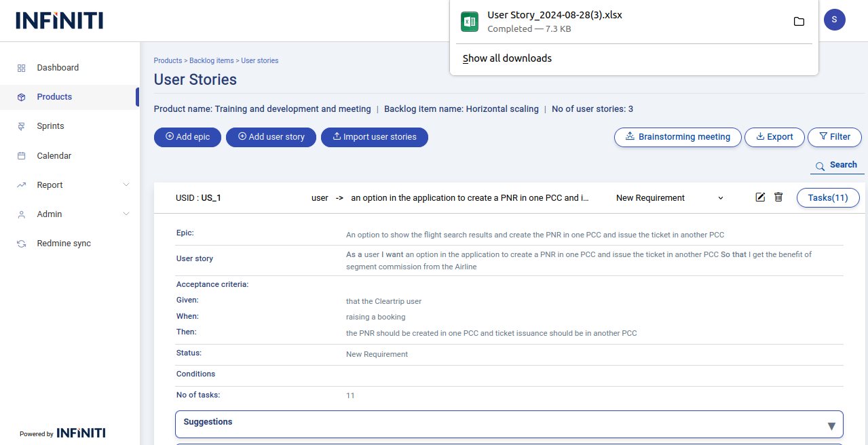Click the user avatar icon labeled S
868x445 pixels.
point(834,20)
